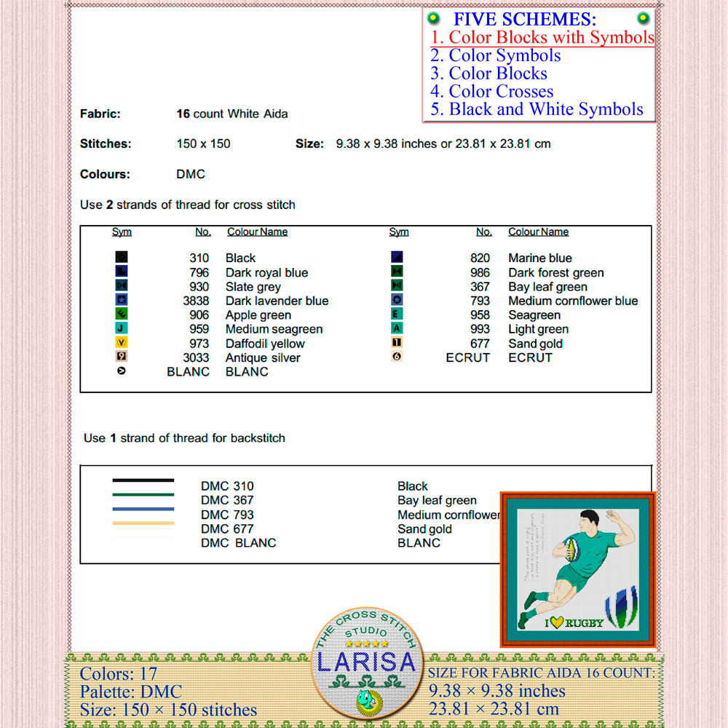Click the 'Bay leaf green' backstitch colour name
The image size is (728, 728).
437,500
